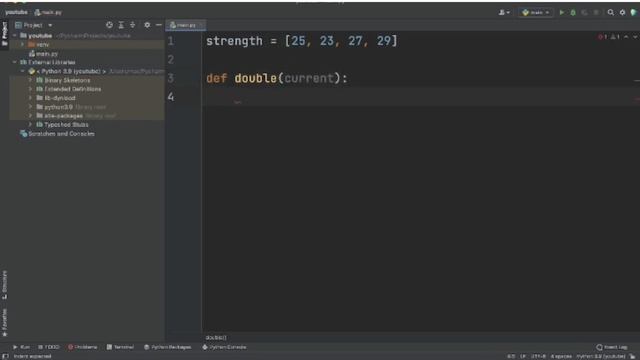Go to next highlighted error arrow

635,37
